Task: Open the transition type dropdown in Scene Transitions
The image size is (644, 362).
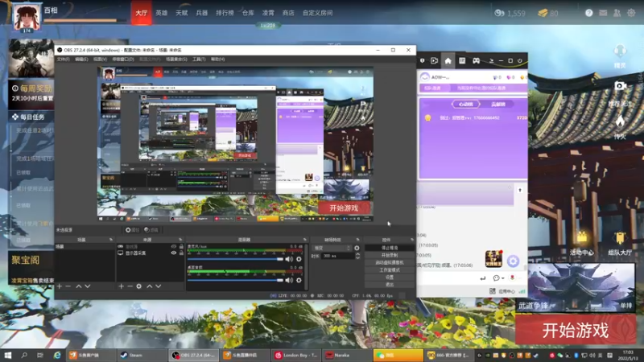Action: pos(332,248)
